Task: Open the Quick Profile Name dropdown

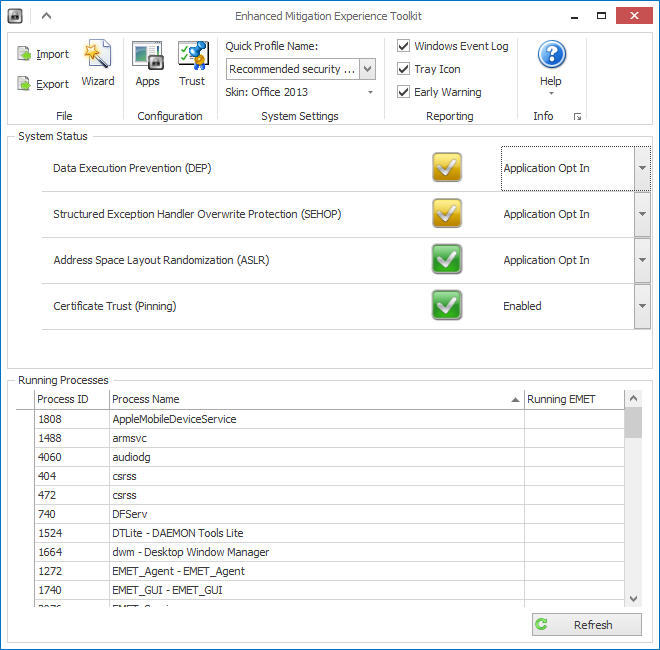Action: (x=367, y=69)
